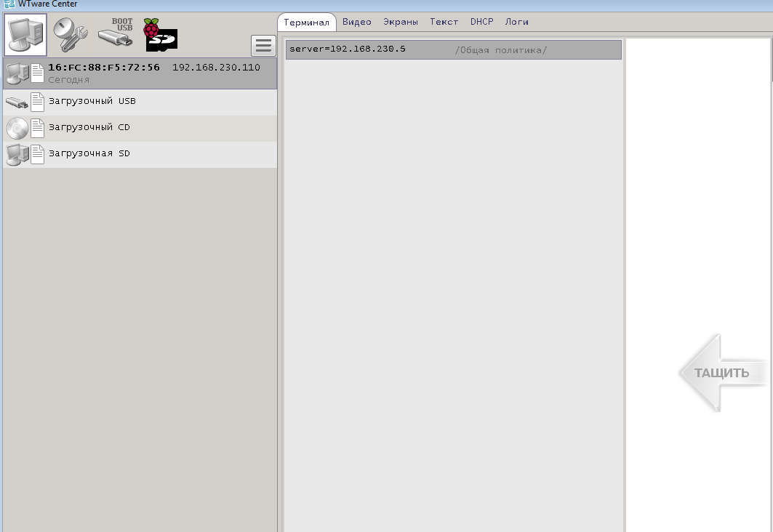773x532 pixels.
Task: Switch to the Терминал tab
Action: pyautogui.click(x=306, y=23)
